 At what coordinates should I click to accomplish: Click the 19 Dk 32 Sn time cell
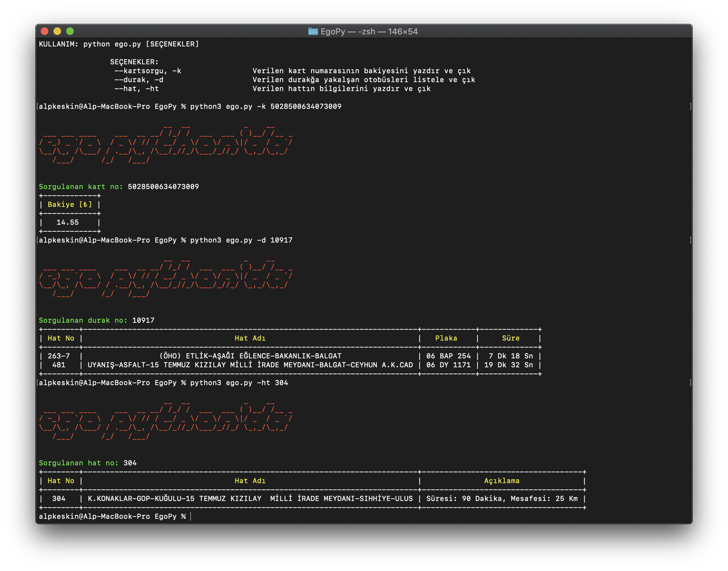[x=508, y=365]
